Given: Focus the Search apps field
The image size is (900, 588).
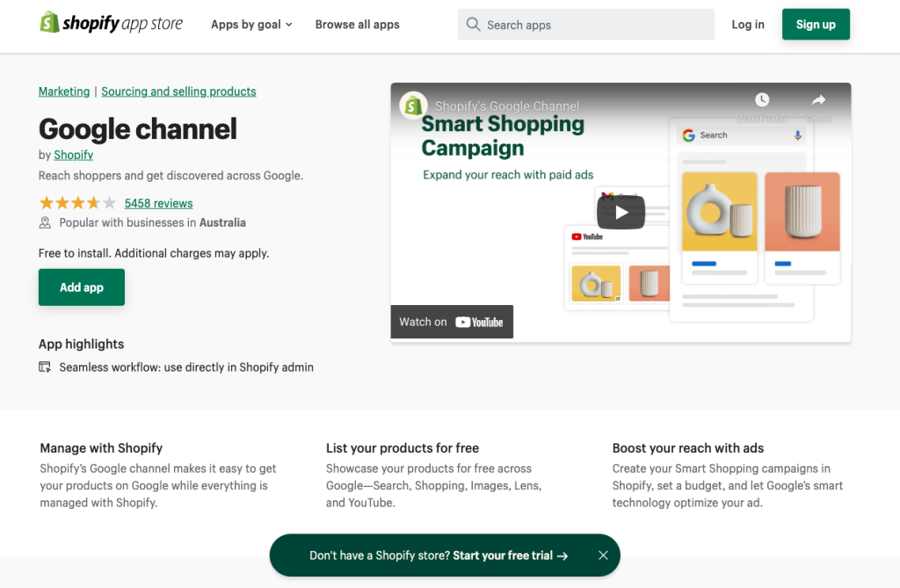Looking at the screenshot, I should [586, 24].
